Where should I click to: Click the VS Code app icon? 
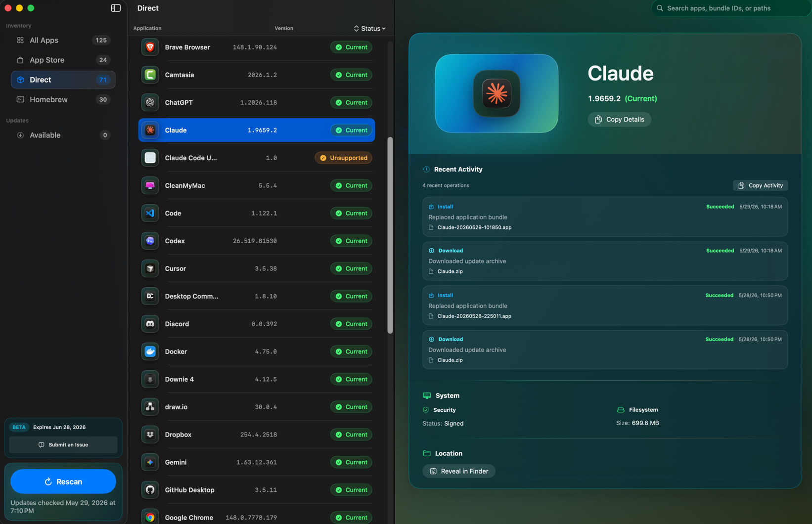coord(150,213)
